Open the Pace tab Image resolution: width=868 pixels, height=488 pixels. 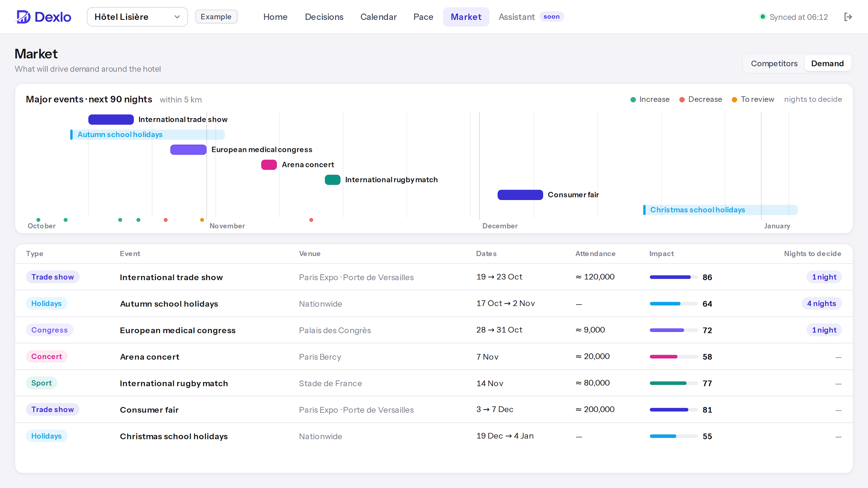(423, 17)
